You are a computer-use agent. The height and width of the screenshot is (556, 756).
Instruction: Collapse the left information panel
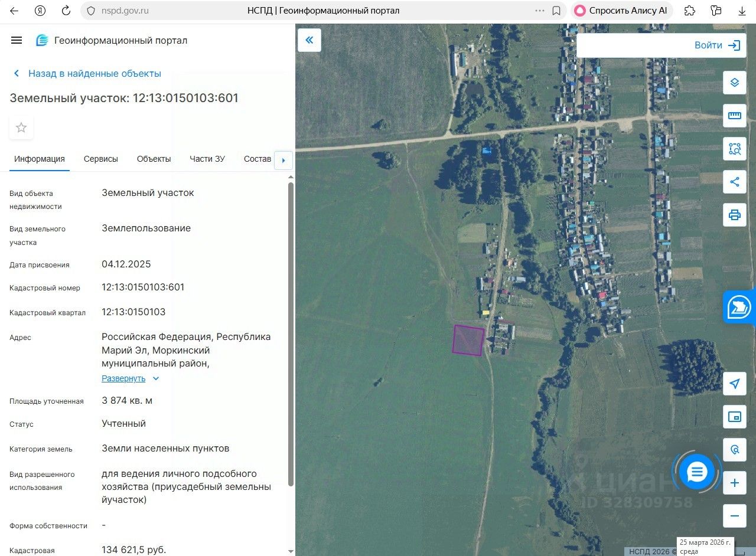click(309, 40)
